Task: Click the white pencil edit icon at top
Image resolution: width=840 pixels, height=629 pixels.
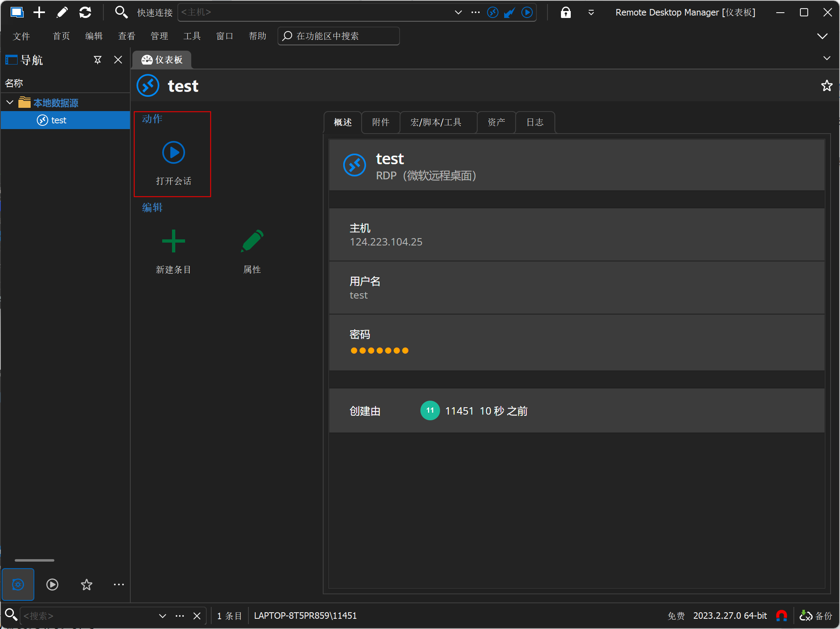Action: 62,12
